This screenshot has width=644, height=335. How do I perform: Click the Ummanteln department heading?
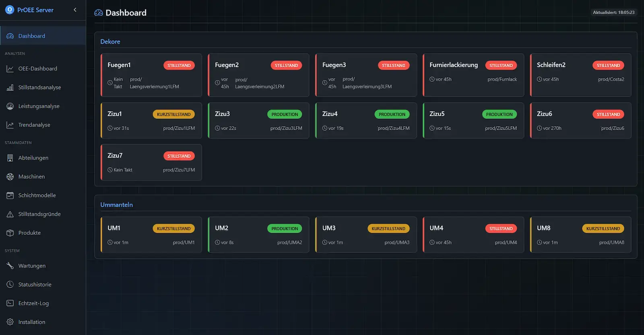coord(116,205)
